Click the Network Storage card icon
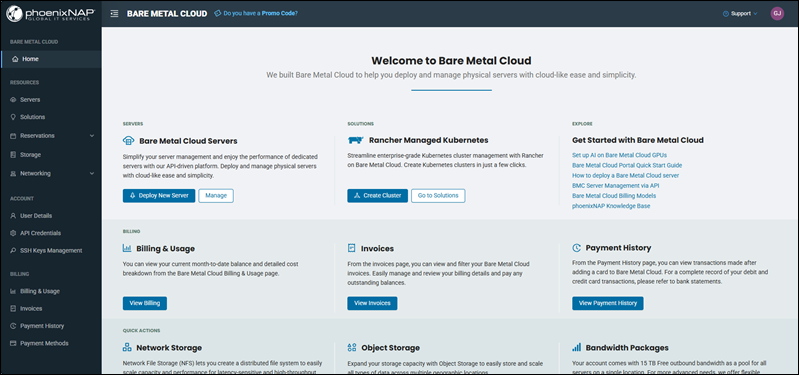 coord(127,347)
